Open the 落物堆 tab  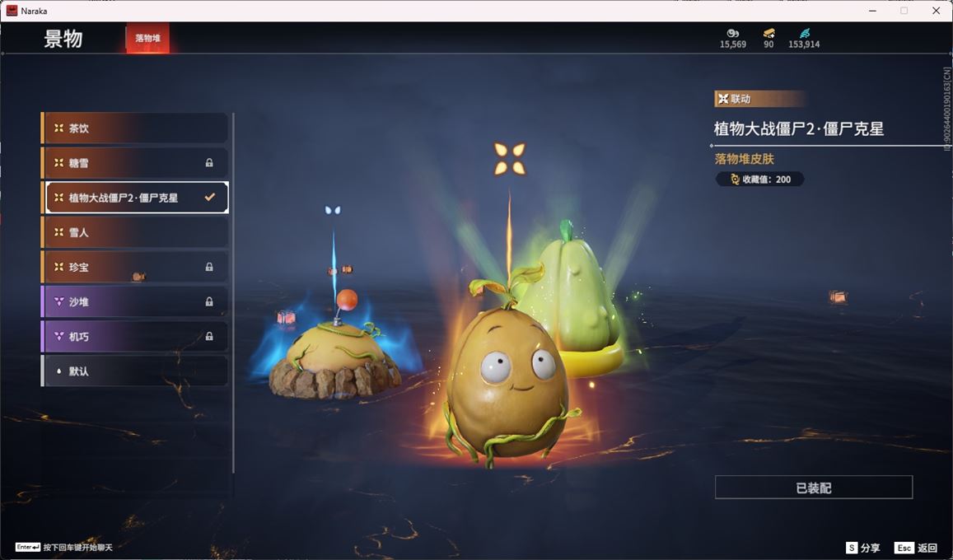pos(147,38)
